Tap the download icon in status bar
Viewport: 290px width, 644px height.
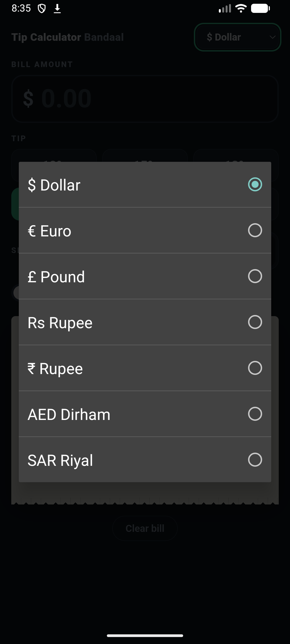[57, 9]
